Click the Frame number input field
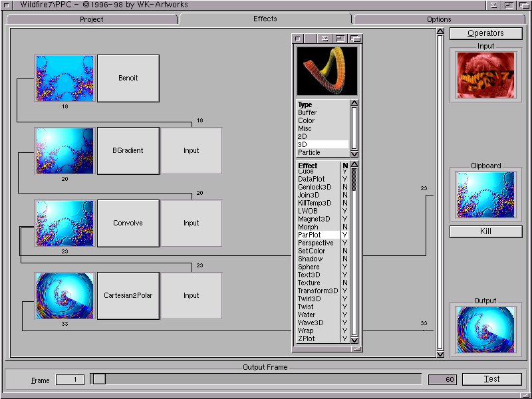This screenshot has height=399, width=532. (x=70, y=380)
